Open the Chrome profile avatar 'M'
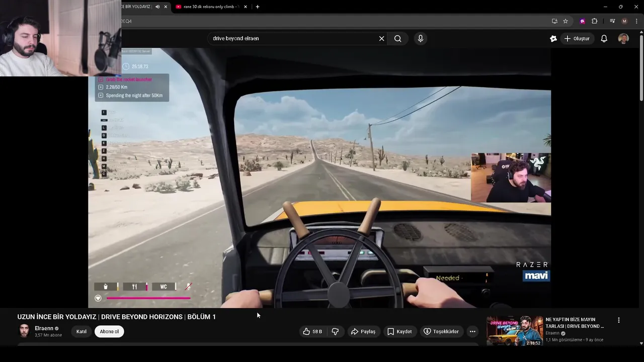644x362 pixels. coord(625,21)
